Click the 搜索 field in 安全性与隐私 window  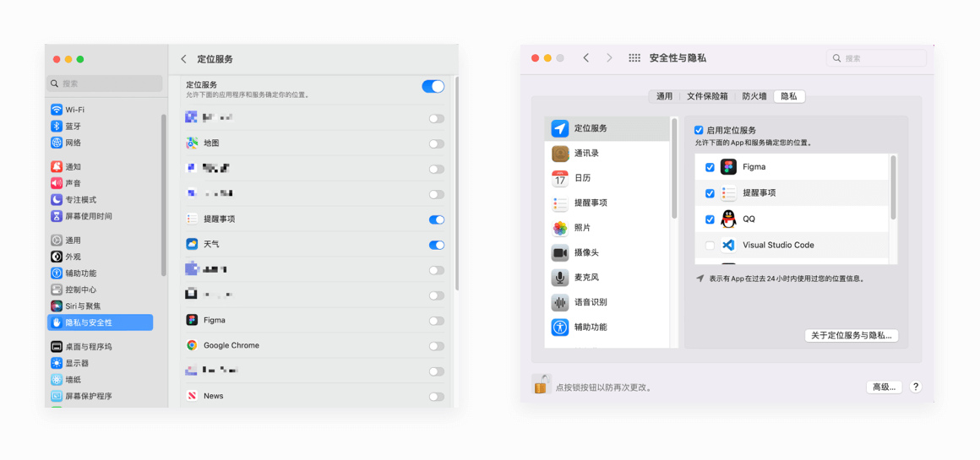(876, 58)
